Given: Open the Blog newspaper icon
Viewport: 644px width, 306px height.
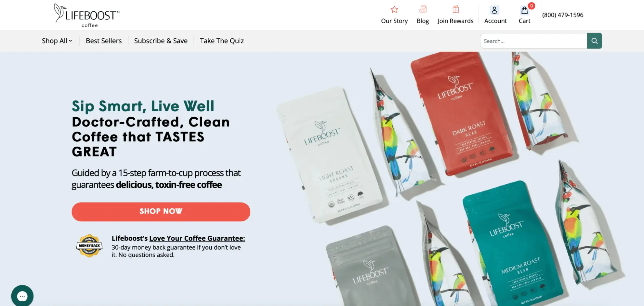Looking at the screenshot, I should pyautogui.click(x=423, y=9).
